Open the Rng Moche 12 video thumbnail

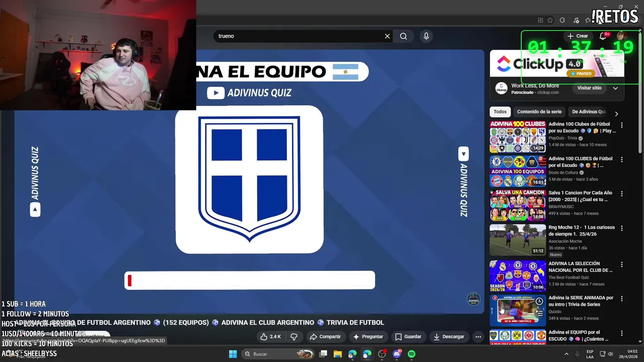click(518, 240)
